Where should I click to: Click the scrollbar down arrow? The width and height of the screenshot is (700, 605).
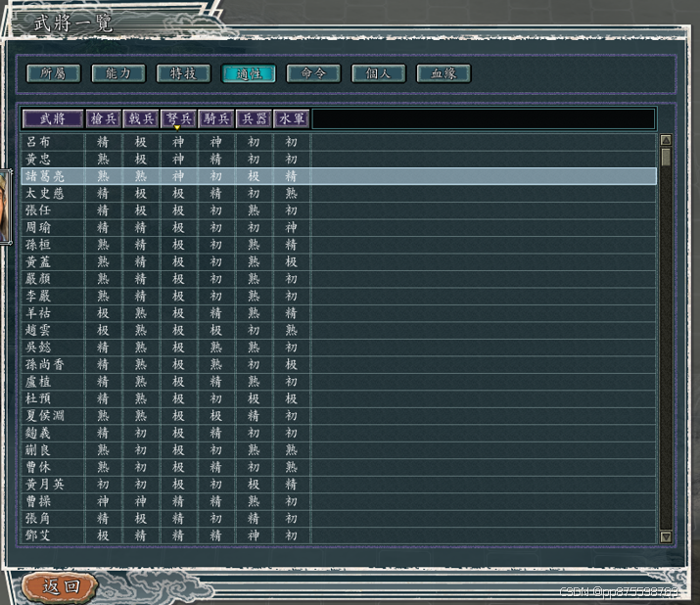[666, 536]
